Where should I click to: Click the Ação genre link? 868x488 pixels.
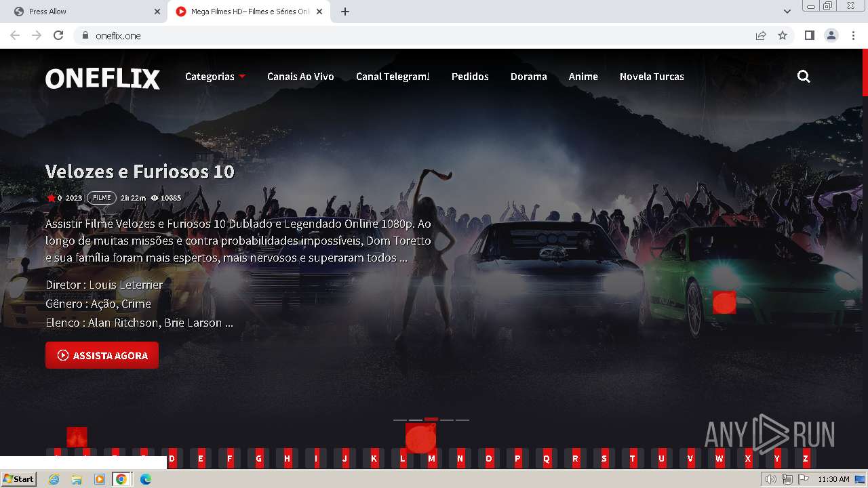click(x=103, y=304)
